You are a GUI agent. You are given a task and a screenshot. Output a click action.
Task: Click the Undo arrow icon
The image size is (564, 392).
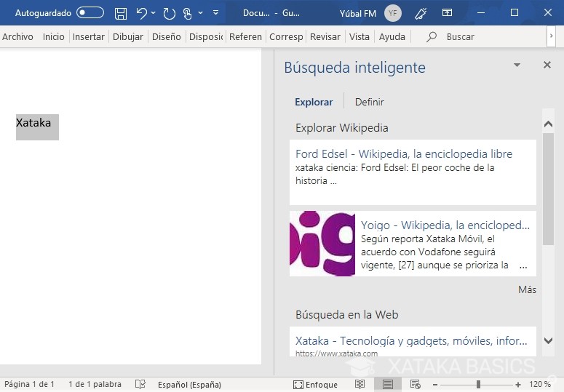pos(142,13)
